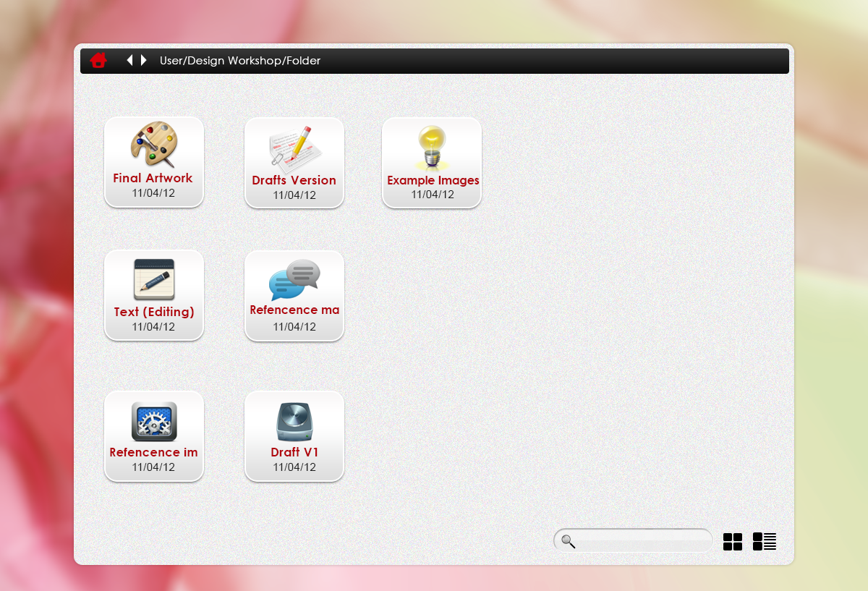The height and width of the screenshot is (591, 868).
Task: Click the search input field
Action: click(x=634, y=540)
